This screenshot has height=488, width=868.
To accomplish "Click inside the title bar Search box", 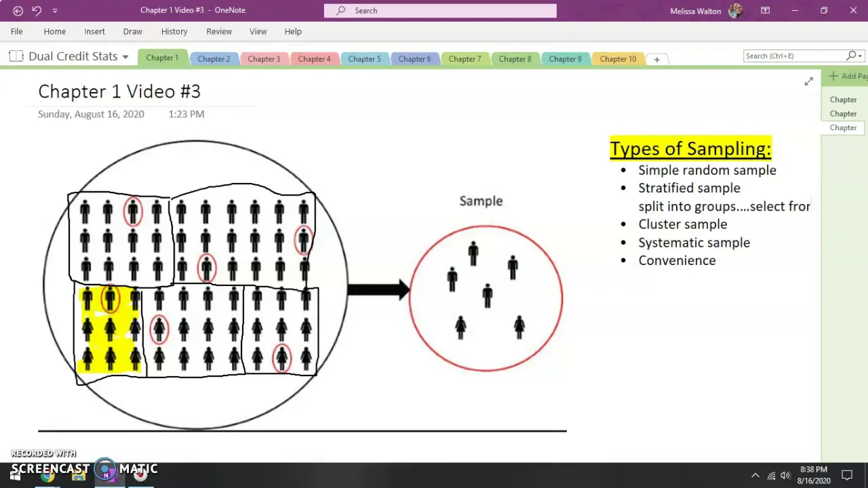I will tap(440, 10).
